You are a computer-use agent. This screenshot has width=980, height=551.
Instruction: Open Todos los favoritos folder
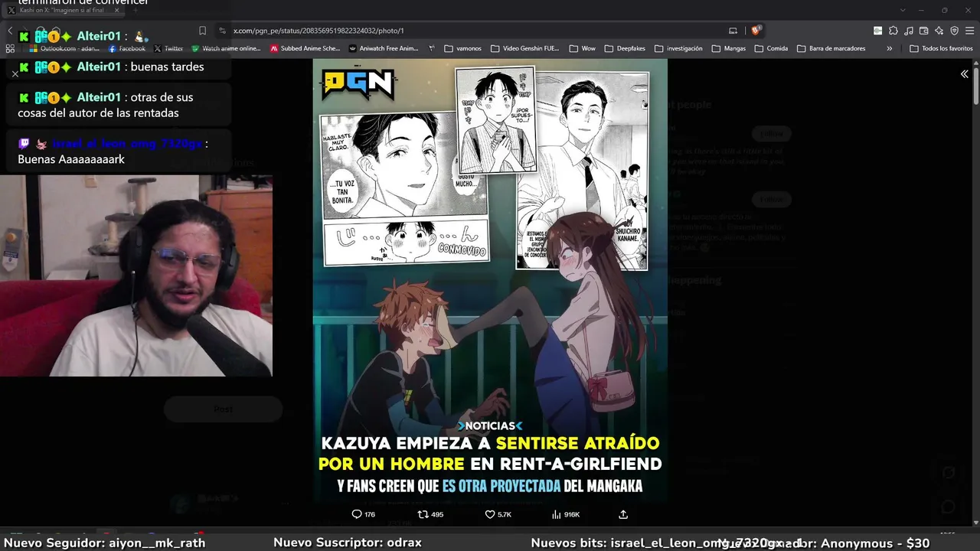(x=941, y=48)
